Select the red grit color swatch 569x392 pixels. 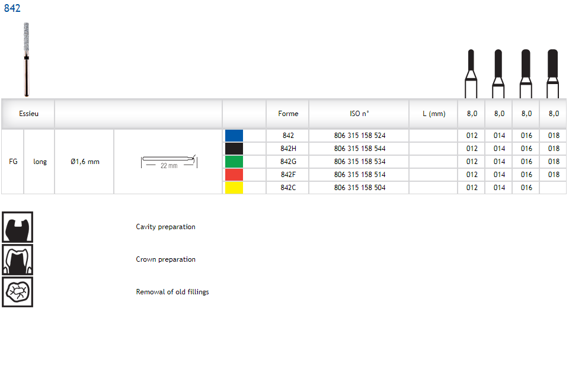point(234,175)
